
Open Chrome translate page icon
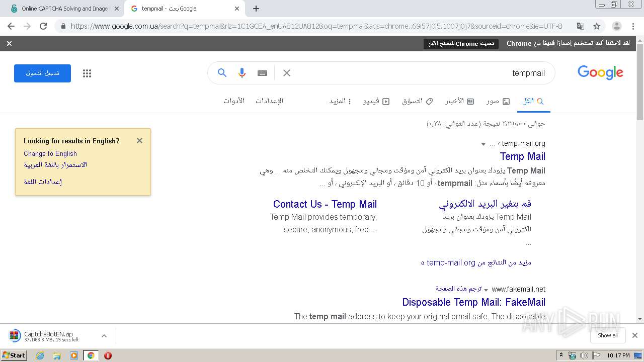580,26
